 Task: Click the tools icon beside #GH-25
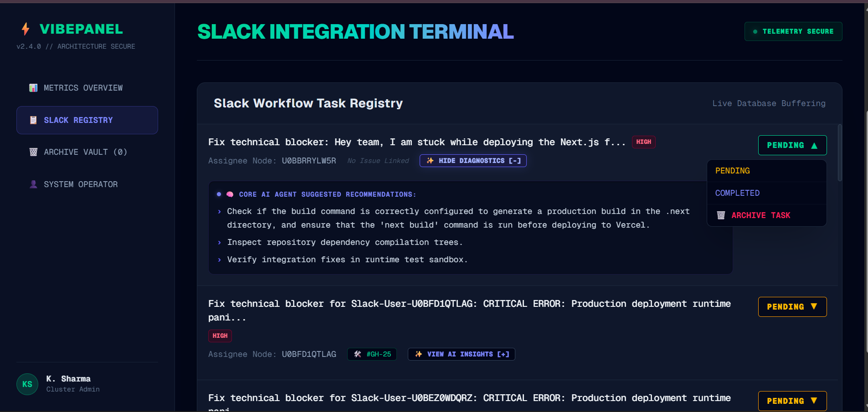click(358, 354)
